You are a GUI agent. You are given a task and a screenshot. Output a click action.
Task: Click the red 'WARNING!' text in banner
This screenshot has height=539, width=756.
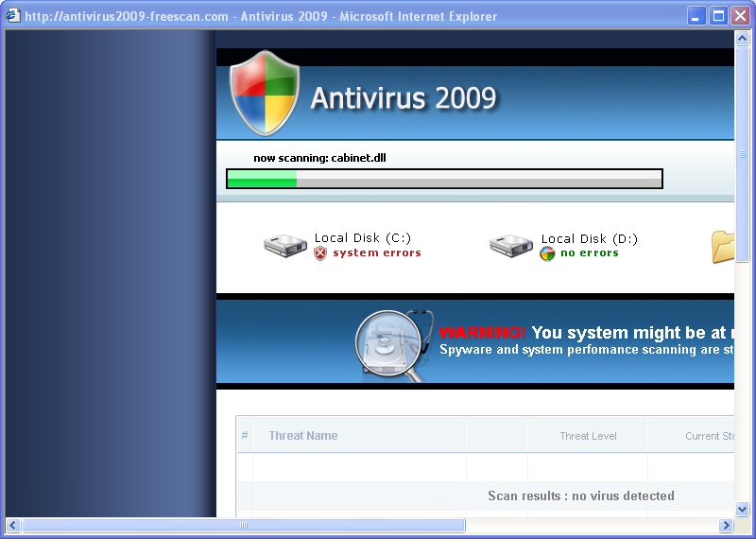click(x=483, y=333)
